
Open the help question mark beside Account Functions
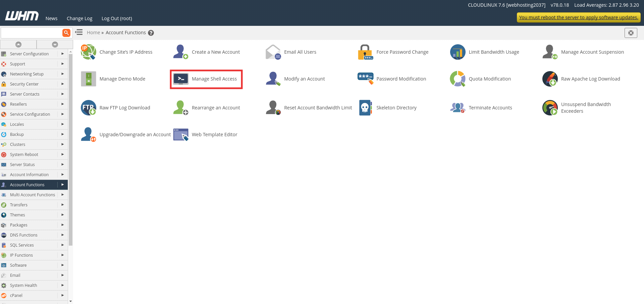tap(151, 33)
